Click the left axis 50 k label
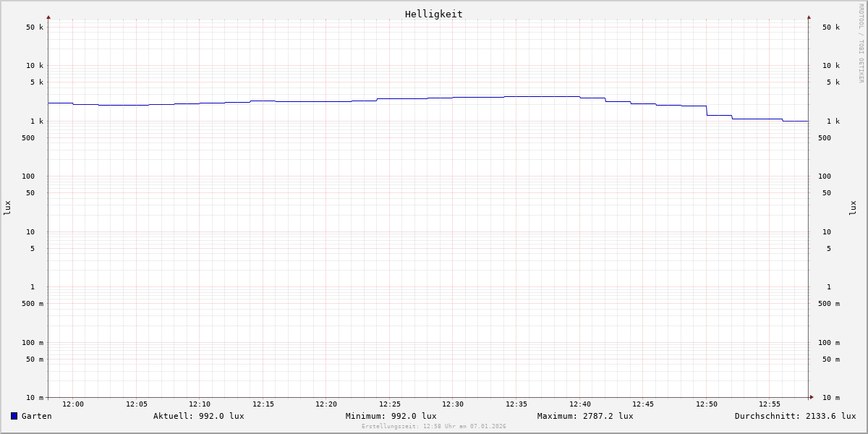Screen dimensions: 868x434 point(35,27)
